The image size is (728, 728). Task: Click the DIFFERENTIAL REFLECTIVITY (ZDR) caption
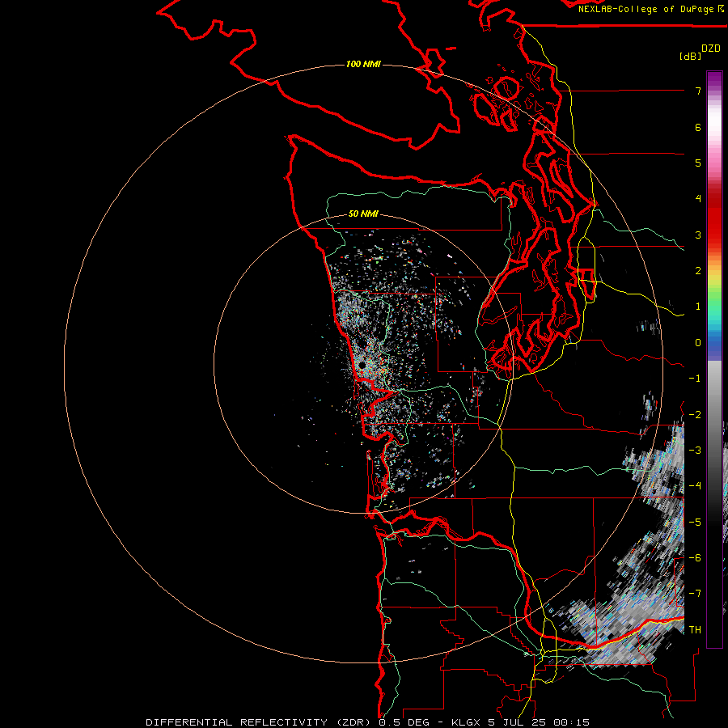click(x=258, y=722)
